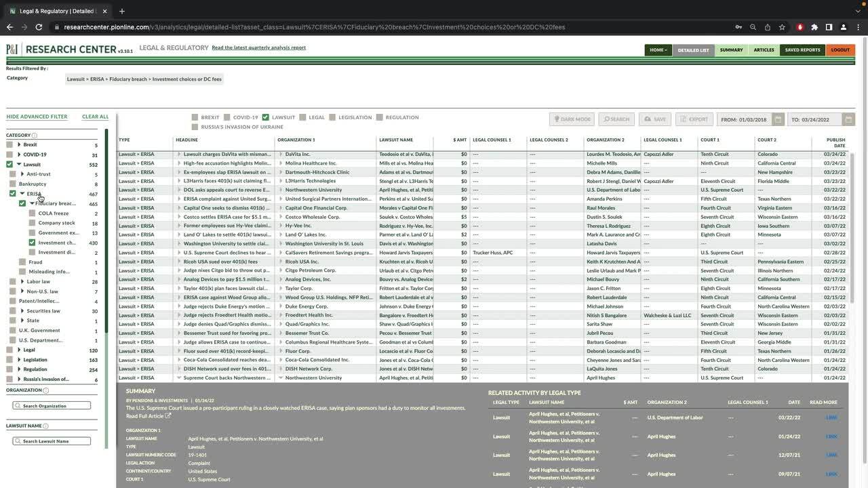Read the latest quarterly analysis report link

click(258, 48)
